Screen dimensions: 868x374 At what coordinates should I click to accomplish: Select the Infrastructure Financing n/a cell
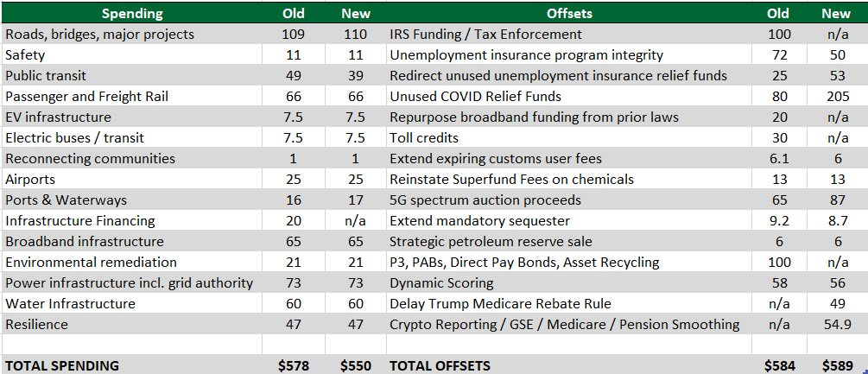355,221
